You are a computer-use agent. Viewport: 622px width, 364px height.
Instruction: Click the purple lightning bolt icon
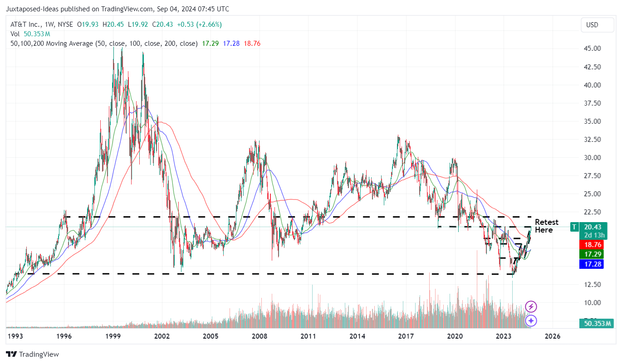point(531,307)
